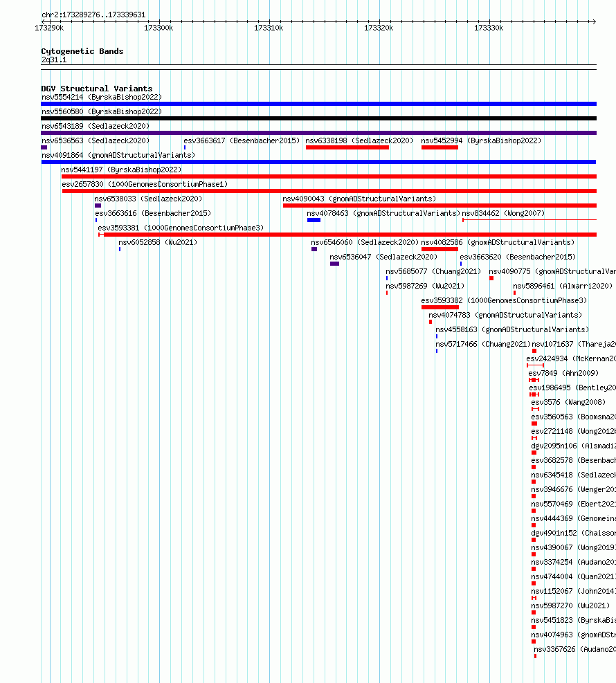Select the chr2:173289276..173339631 coordinates text
Screen dimensions: 616x683
(x=93, y=15)
